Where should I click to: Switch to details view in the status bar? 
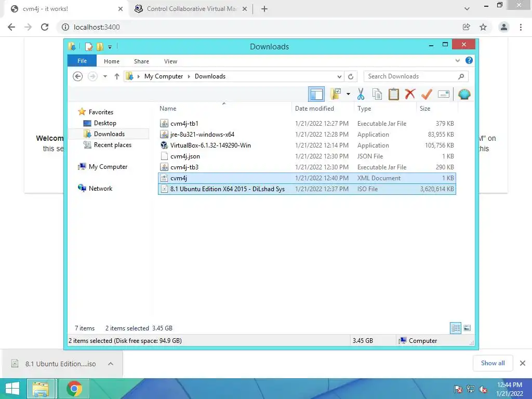(x=456, y=328)
